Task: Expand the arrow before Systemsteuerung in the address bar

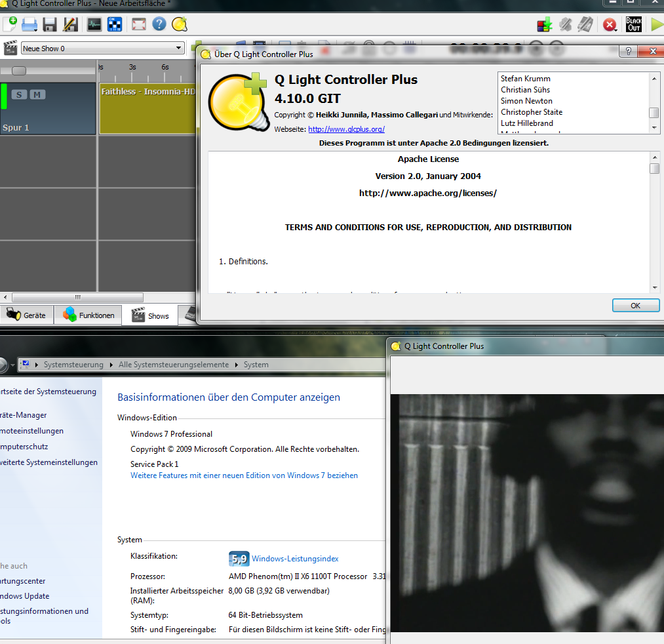Action: pos(37,365)
